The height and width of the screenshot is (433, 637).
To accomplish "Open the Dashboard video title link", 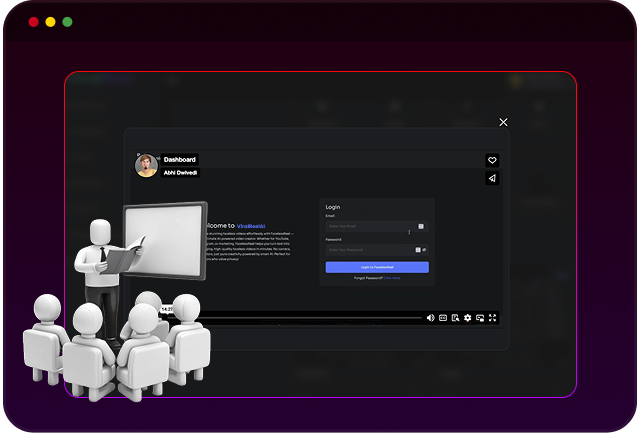I will pos(180,160).
